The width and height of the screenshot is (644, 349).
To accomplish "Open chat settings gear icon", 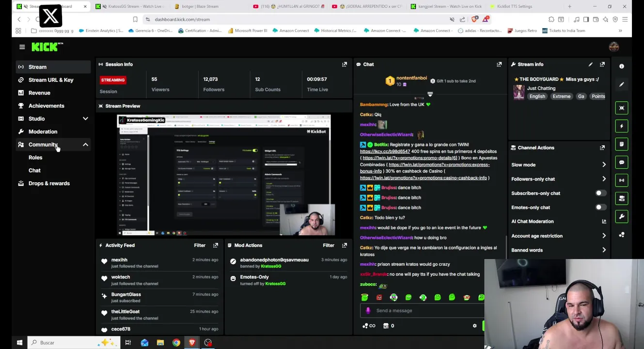I will pyautogui.click(x=474, y=326).
